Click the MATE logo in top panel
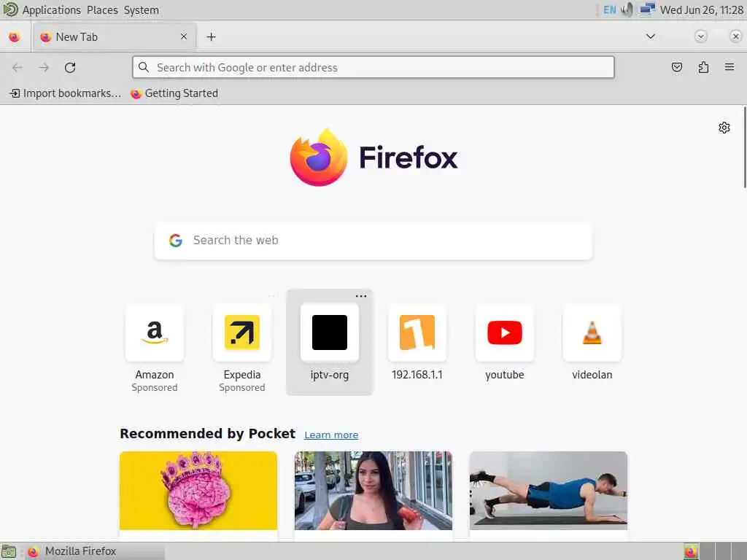Viewport: 747px width, 560px height. tap(10, 9)
